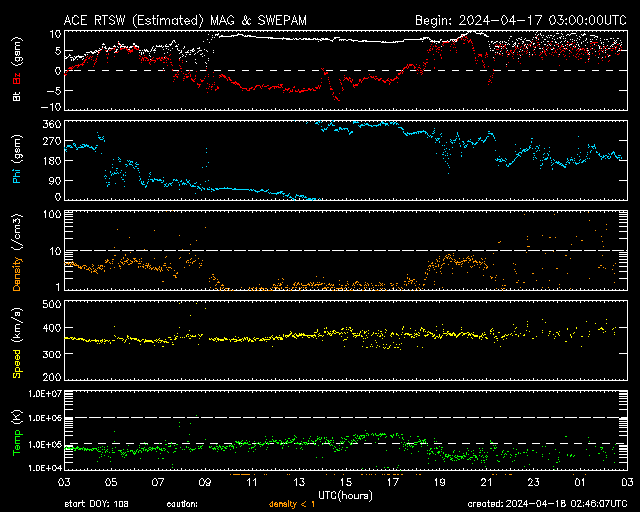The width and height of the screenshot is (640, 512).
Task: Click the 'start DOY: 108' text
Action: coord(96,504)
